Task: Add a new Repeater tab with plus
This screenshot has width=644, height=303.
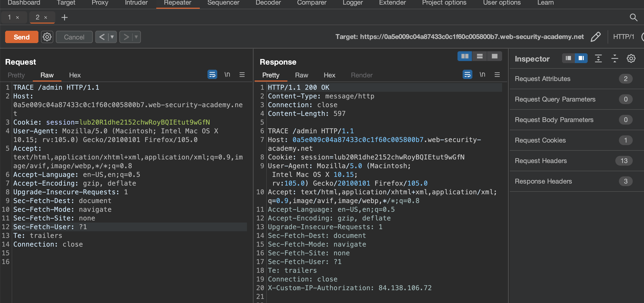Action: [64, 17]
